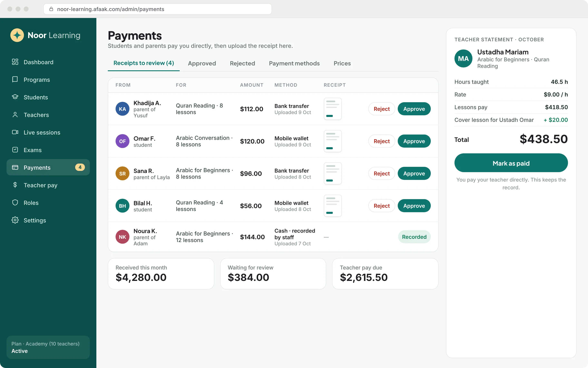Approve Sana R.'s $96.00 payment

pyautogui.click(x=414, y=173)
